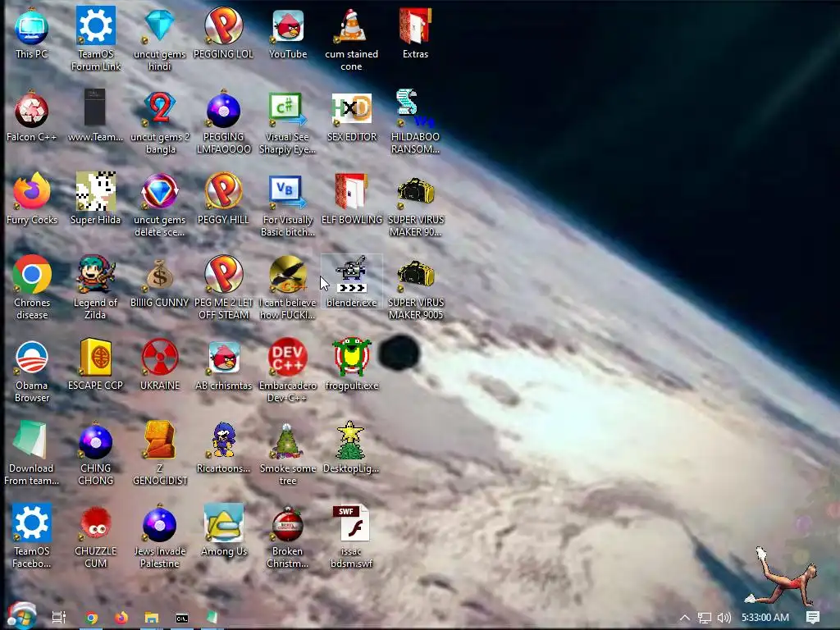Launch Chrome from the taskbar

click(92, 618)
